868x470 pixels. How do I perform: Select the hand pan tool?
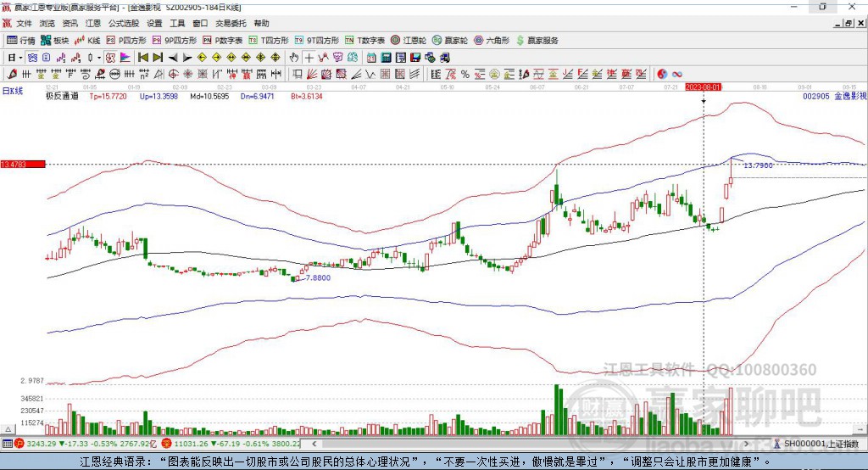coord(294,58)
